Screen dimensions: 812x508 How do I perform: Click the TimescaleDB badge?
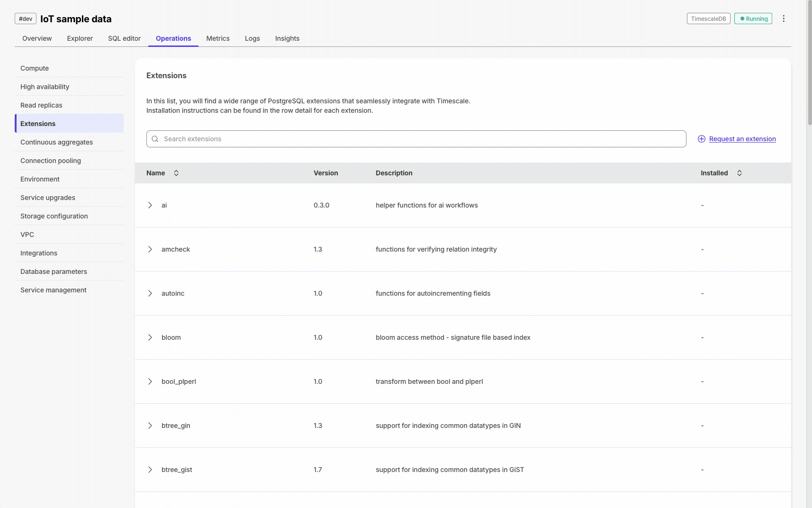708,18
